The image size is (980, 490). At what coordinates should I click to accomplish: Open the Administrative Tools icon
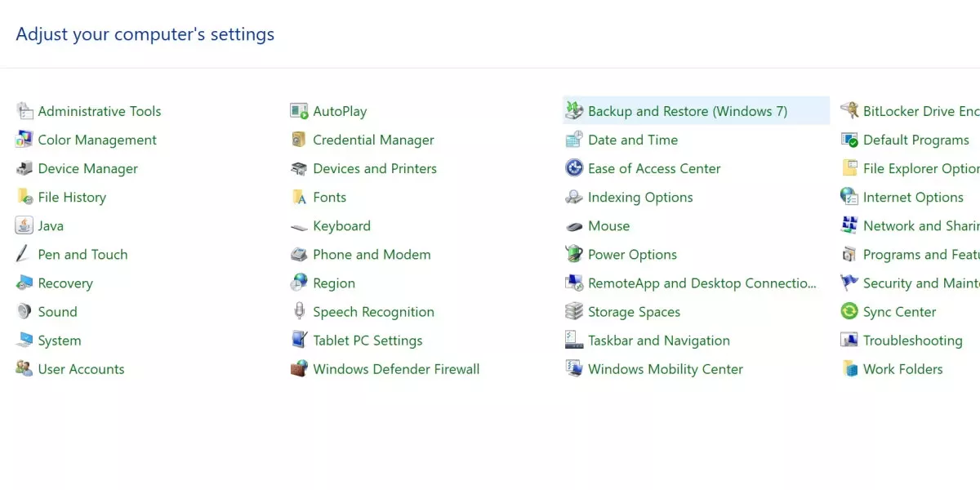point(24,111)
